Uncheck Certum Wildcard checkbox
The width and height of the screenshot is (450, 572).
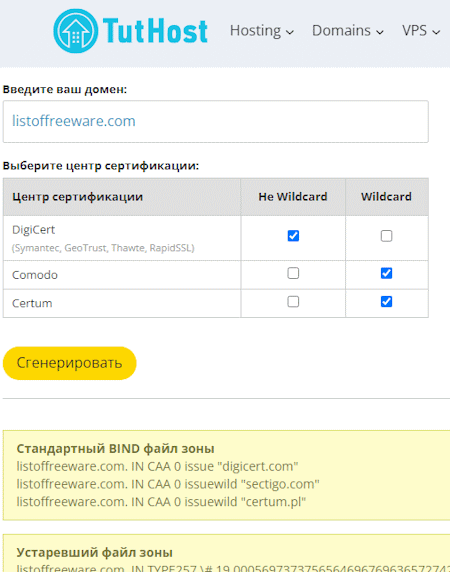[x=386, y=302]
